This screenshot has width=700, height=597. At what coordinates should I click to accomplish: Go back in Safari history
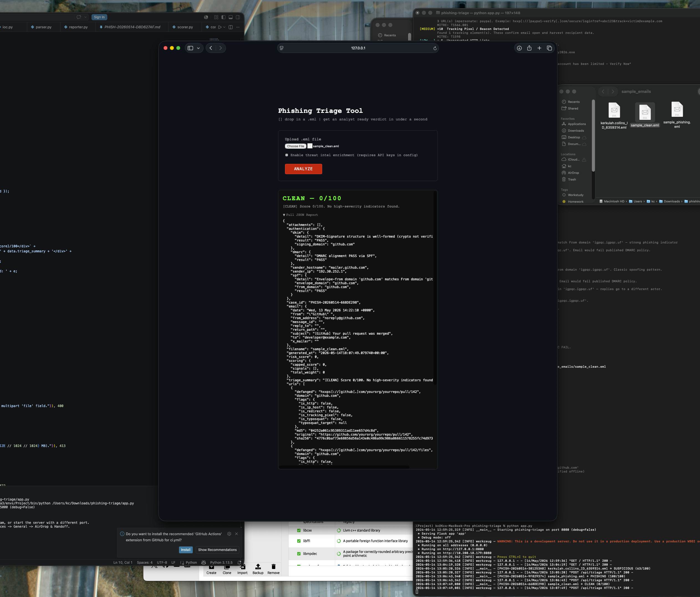(211, 48)
